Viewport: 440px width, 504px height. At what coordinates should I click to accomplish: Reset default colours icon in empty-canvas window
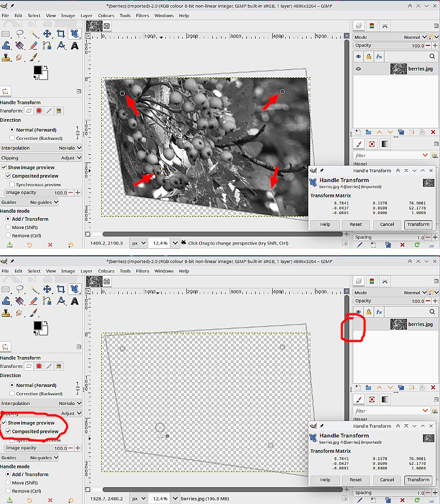pos(36,333)
